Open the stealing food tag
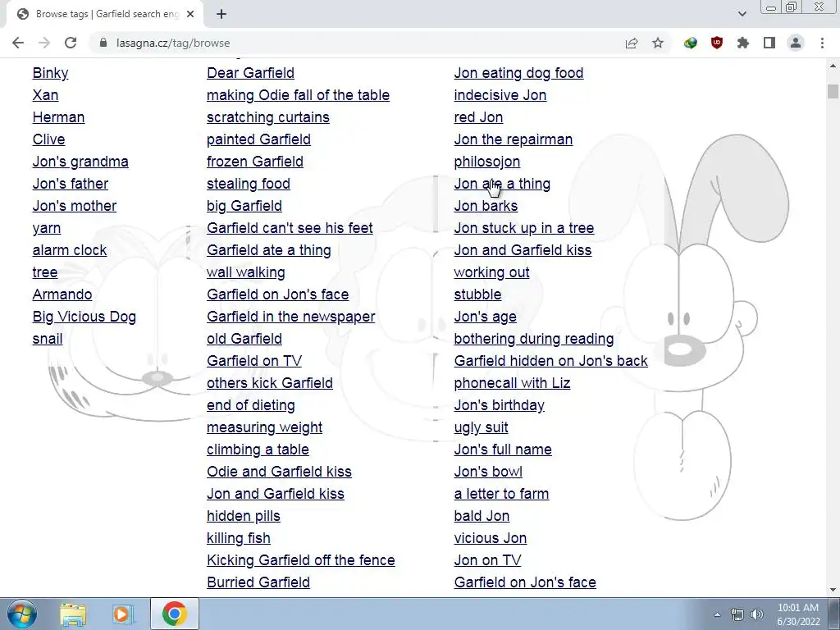 point(249,184)
